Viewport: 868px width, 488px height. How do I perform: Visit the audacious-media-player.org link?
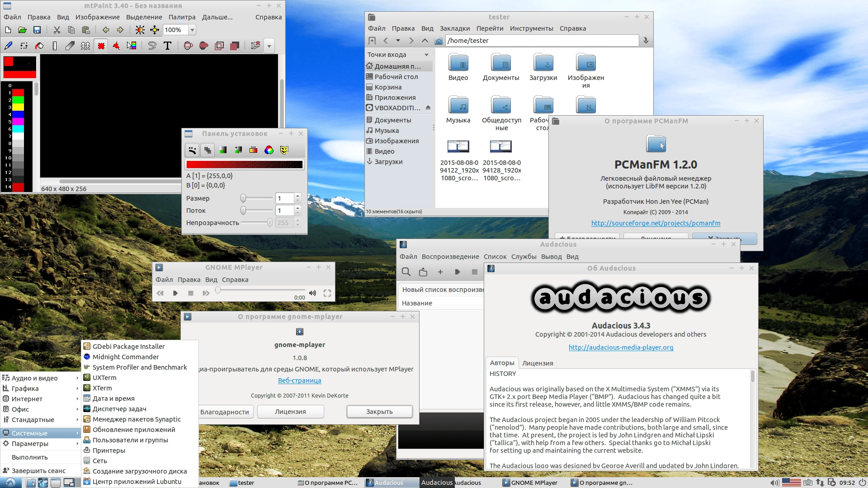pos(621,347)
